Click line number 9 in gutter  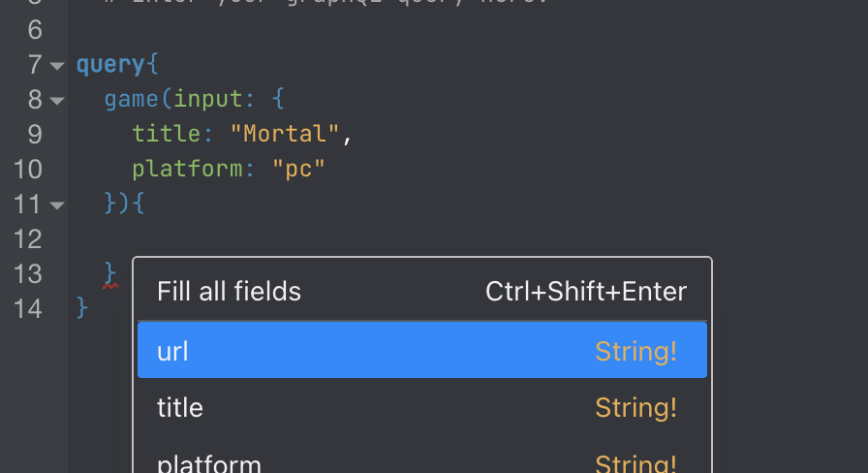tap(35, 135)
